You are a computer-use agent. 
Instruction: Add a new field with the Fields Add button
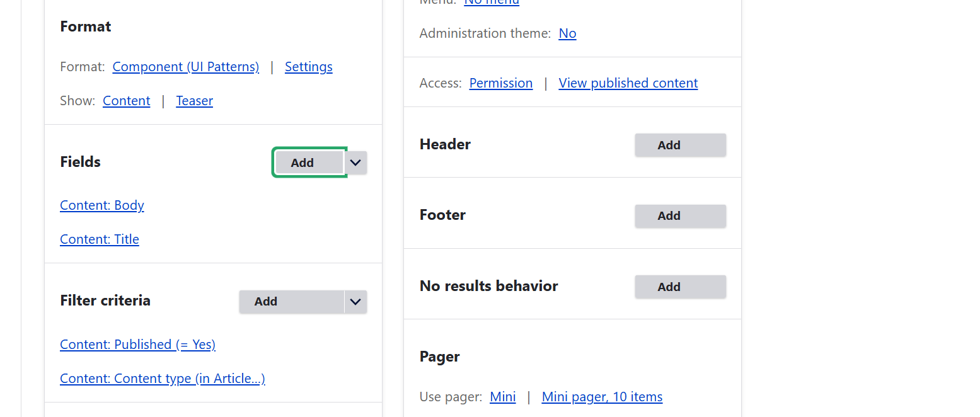303,162
